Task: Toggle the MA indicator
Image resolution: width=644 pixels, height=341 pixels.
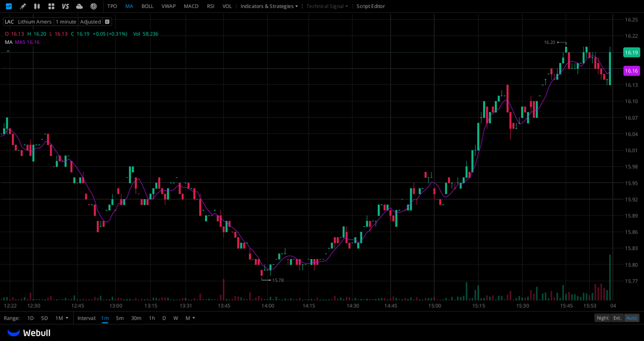Action: click(129, 6)
